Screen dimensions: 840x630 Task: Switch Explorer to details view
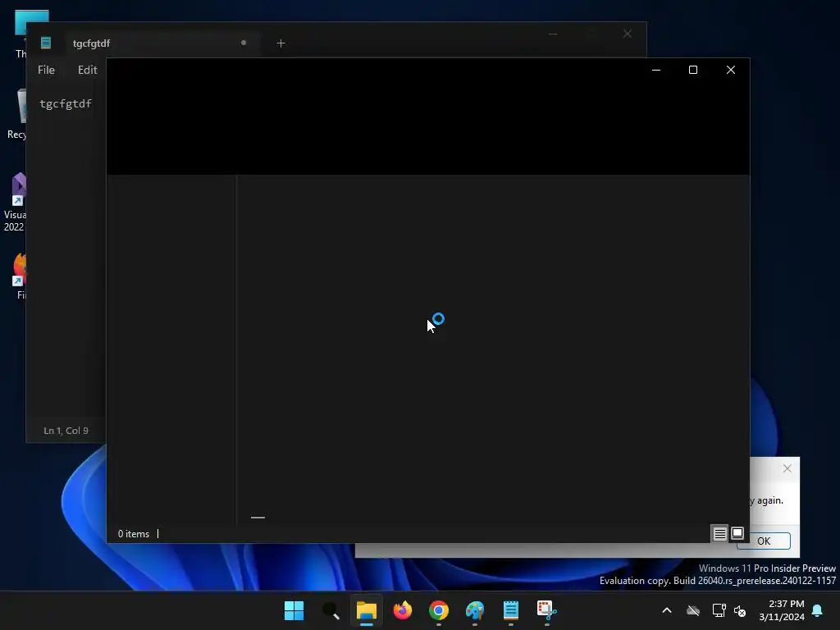pyautogui.click(x=719, y=533)
